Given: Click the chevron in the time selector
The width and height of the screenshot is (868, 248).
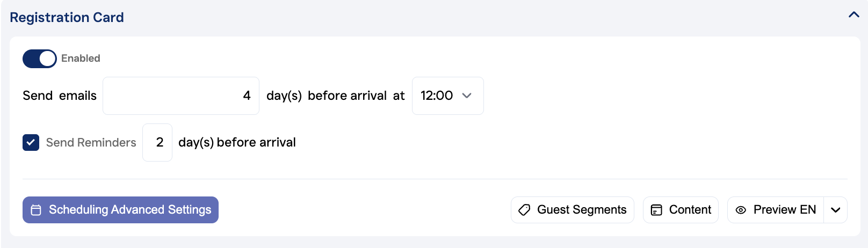Looking at the screenshot, I should [x=467, y=96].
